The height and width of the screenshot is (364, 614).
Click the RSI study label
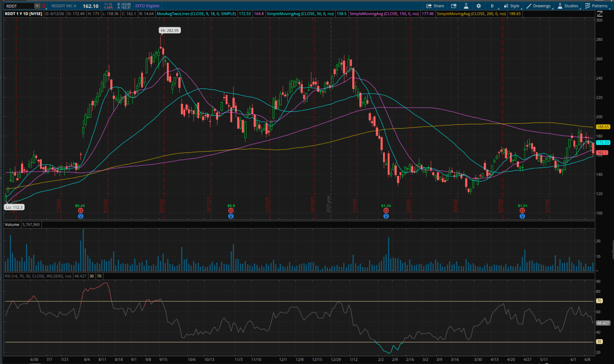pos(38,276)
